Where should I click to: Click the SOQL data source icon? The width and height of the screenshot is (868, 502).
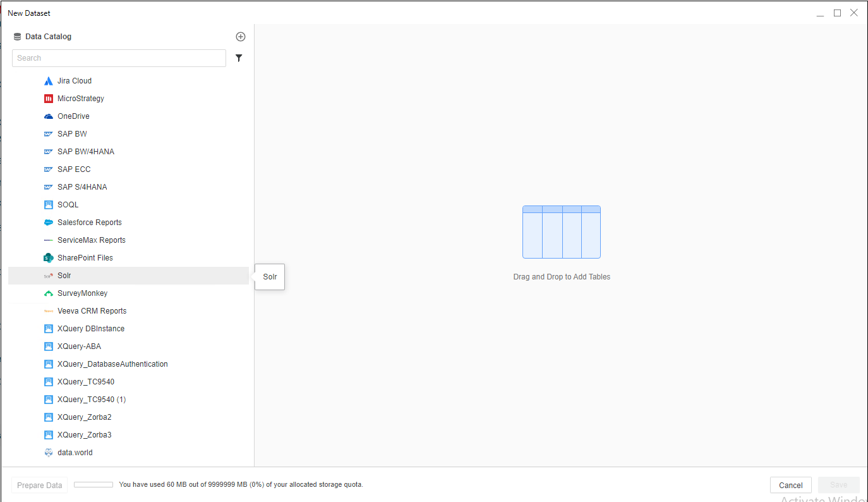click(x=49, y=205)
